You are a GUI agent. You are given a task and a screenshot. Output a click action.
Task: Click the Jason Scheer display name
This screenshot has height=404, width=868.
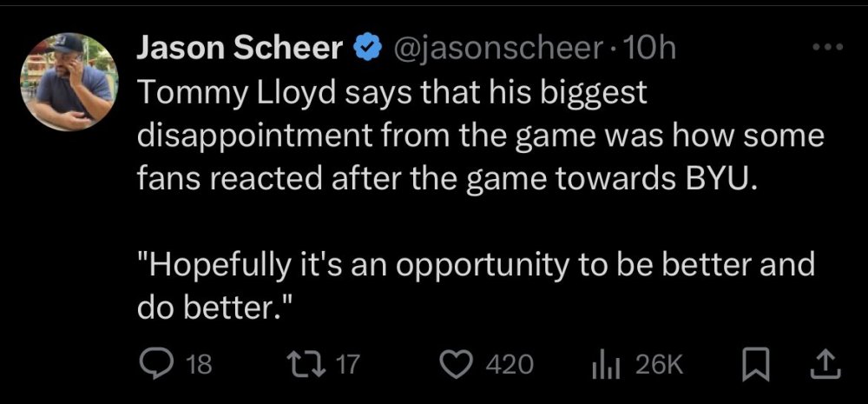click(x=240, y=50)
